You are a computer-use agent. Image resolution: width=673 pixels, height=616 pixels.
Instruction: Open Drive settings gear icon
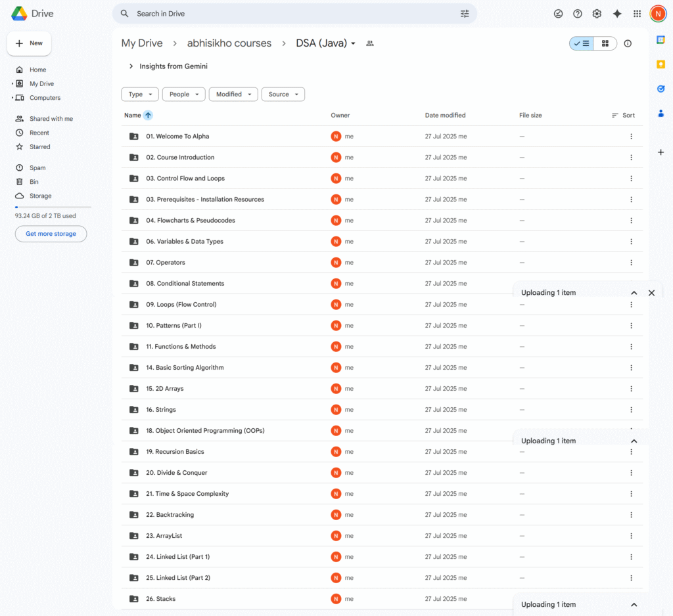(597, 14)
